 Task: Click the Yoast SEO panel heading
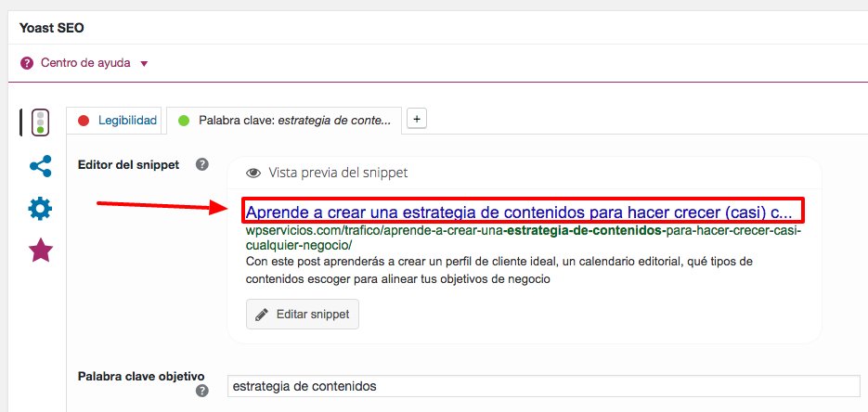51,28
